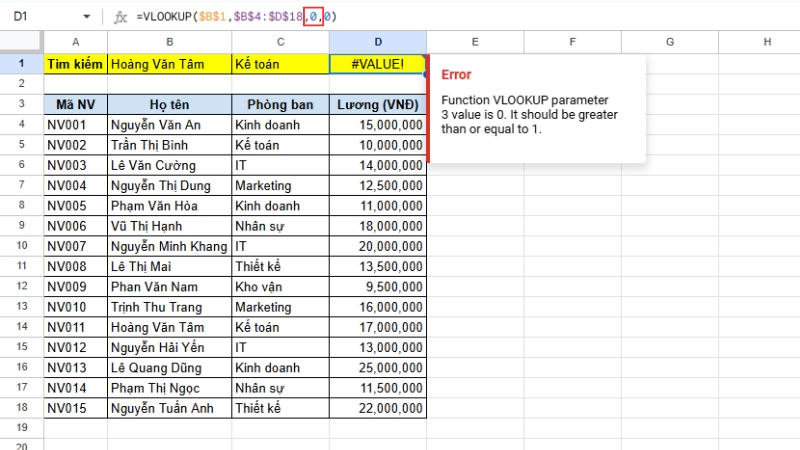Image resolution: width=800 pixels, height=450 pixels.
Task: Click the Kho vận department cell
Action: (x=279, y=287)
